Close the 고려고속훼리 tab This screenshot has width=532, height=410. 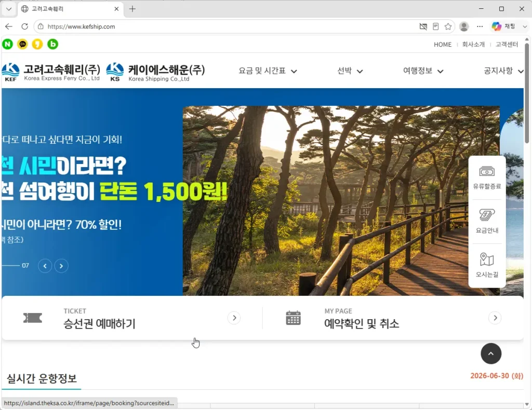tap(116, 9)
